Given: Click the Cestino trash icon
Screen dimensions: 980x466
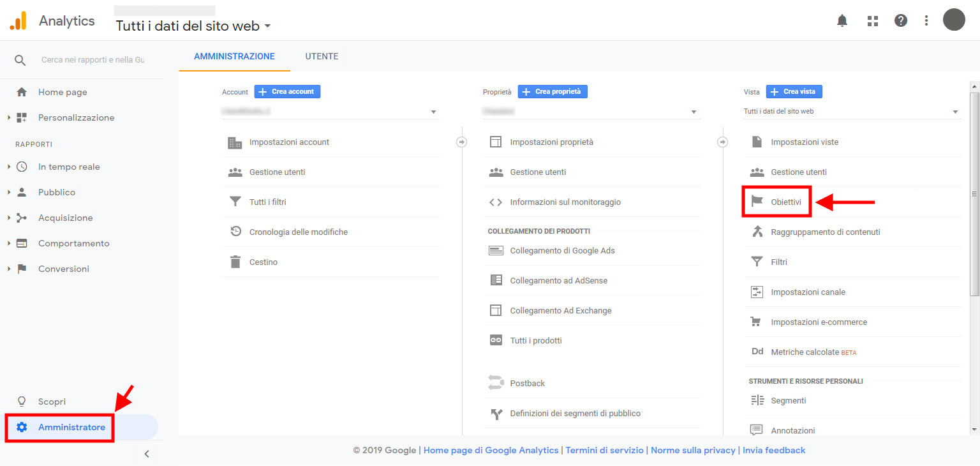Looking at the screenshot, I should pos(235,262).
